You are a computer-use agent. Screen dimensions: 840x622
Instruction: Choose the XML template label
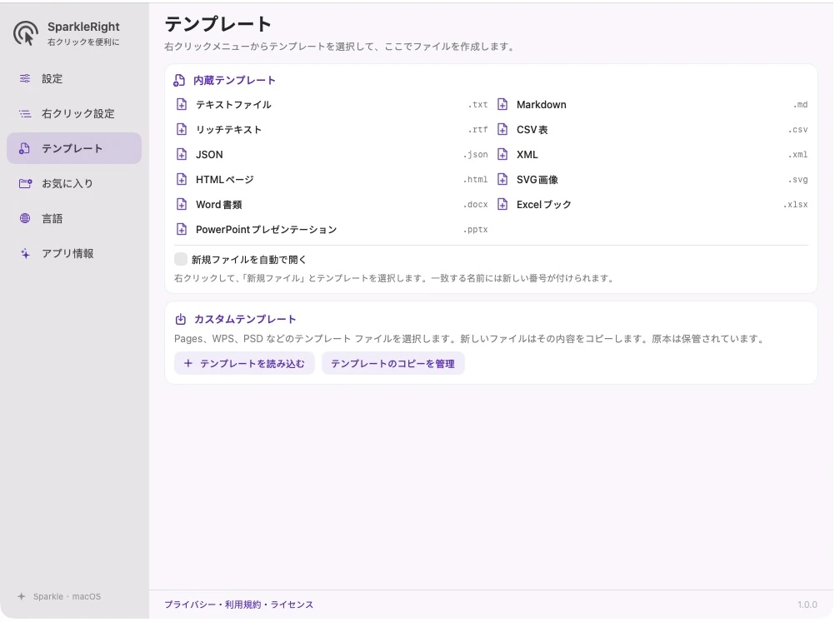pos(527,155)
